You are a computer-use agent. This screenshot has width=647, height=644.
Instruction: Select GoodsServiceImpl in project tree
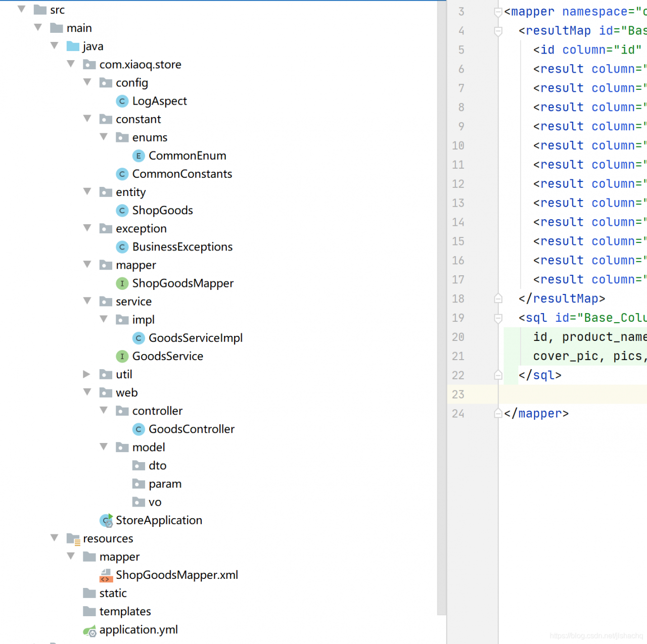tap(195, 338)
